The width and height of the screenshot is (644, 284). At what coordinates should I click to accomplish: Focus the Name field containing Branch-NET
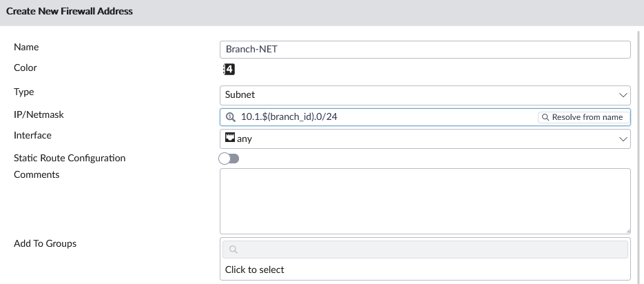424,50
